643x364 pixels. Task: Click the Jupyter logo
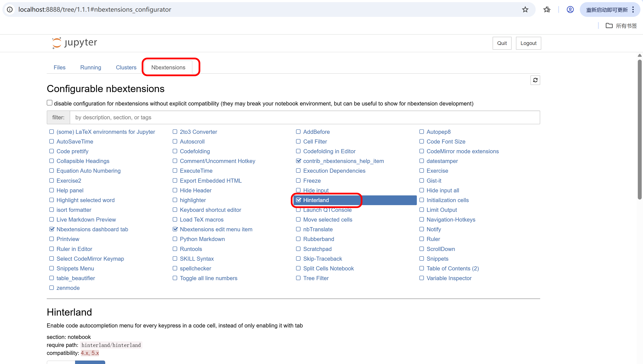(74, 43)
